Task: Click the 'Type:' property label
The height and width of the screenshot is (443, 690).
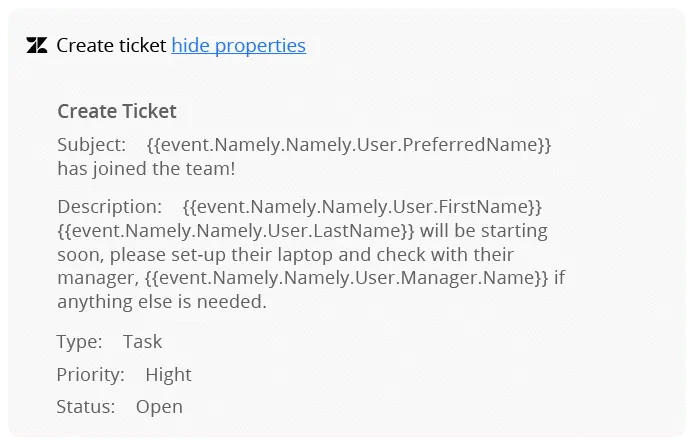Action: click(79, 342)
